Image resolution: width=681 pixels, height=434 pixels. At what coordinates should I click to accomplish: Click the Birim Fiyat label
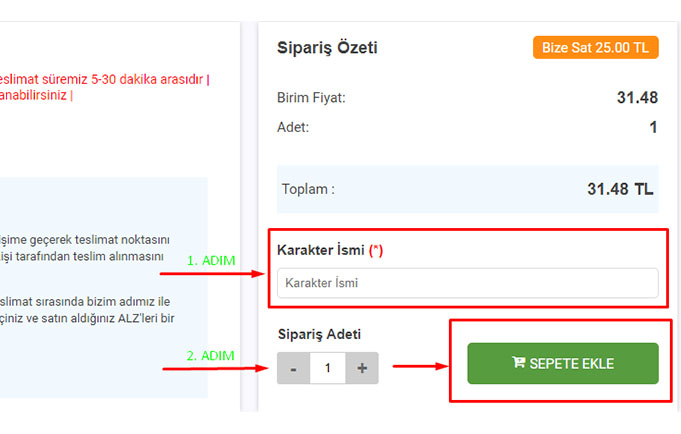coord(311,98)
